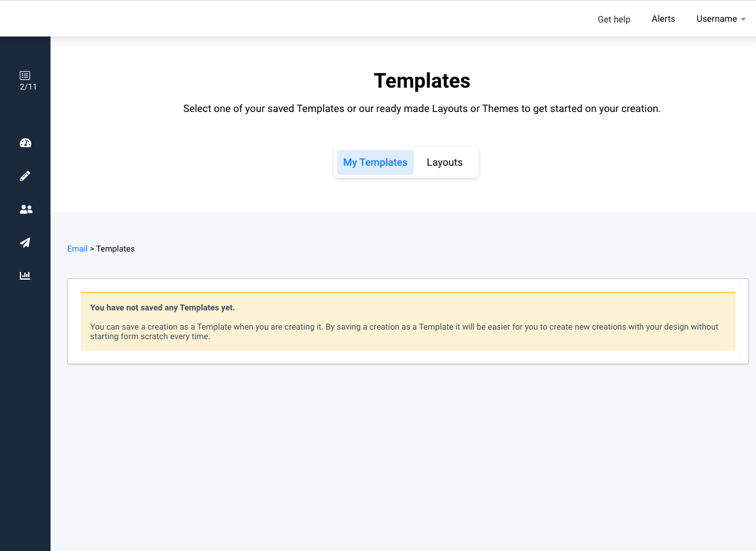The image size is (756, 551).
Task: Open the Get help link
Action: 614,19
